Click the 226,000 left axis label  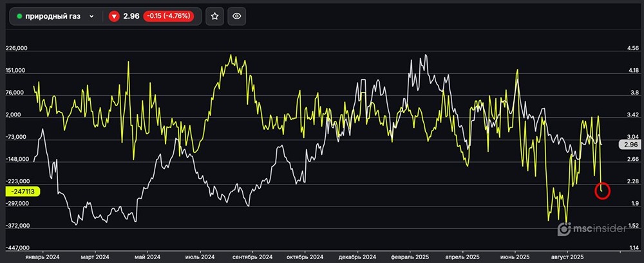pos(17,48)
